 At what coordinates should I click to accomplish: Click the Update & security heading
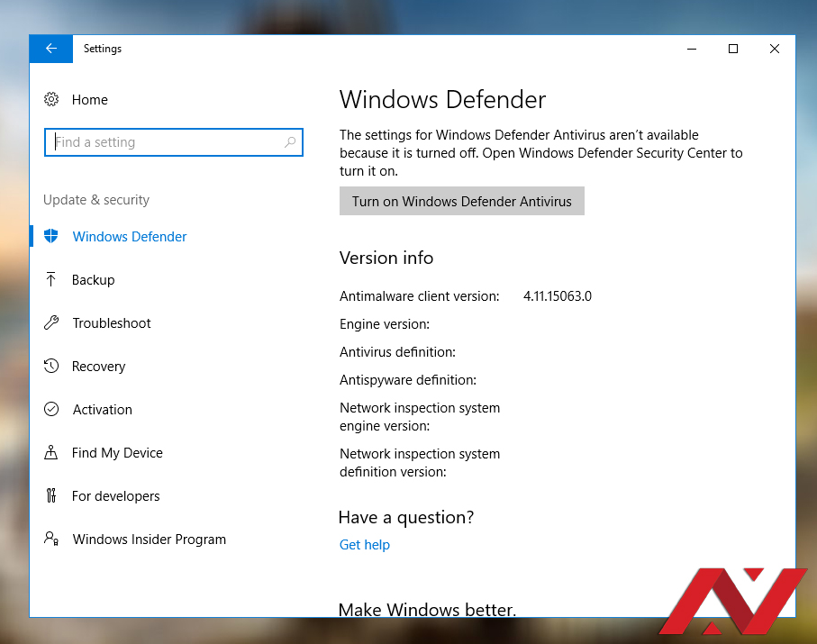(x=96, y=200)
